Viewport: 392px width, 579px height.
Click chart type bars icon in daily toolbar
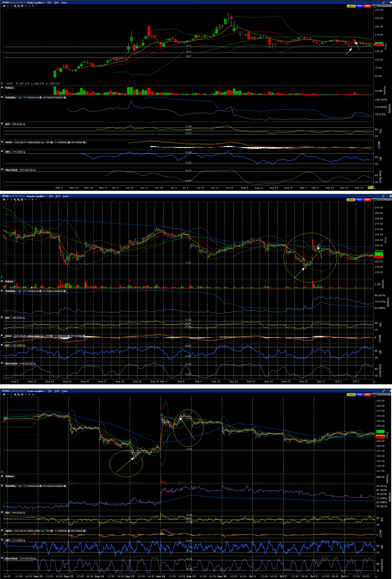8,6
